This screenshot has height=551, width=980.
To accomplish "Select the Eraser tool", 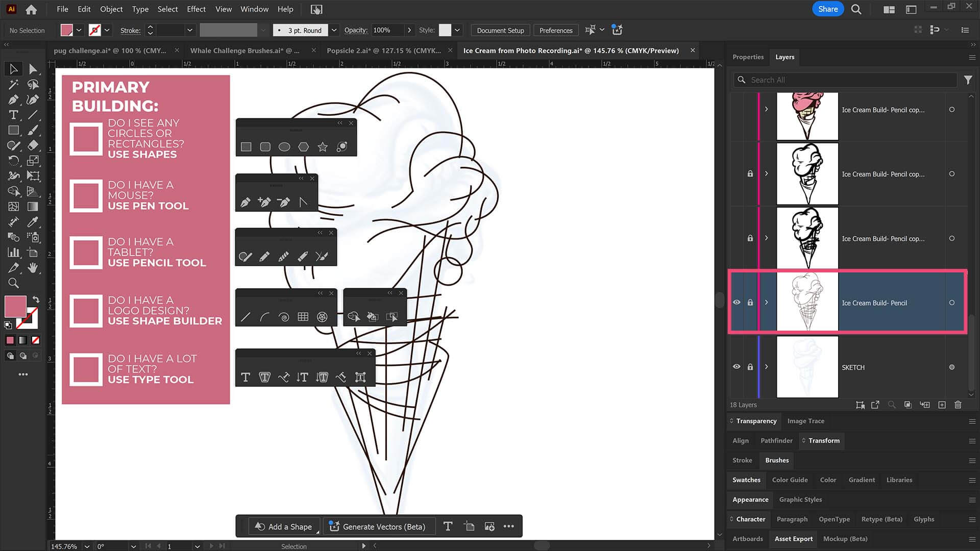I will click(x=33, y=145).
